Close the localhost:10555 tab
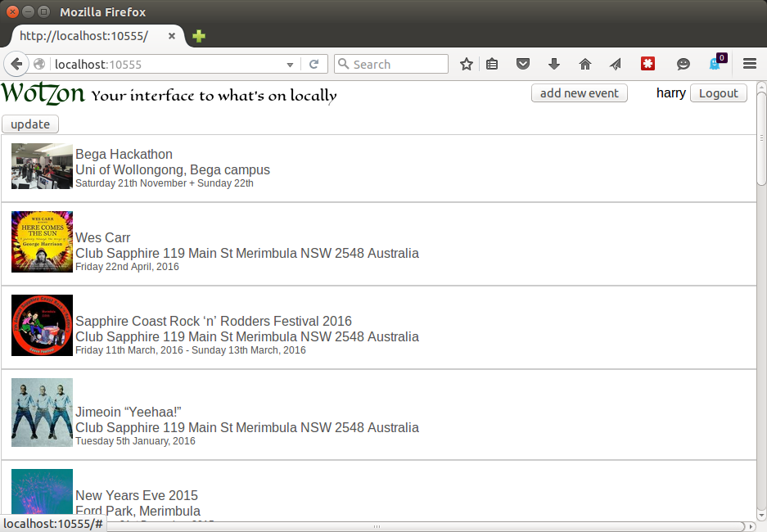767x532 pixels. [x=172, y=36]
